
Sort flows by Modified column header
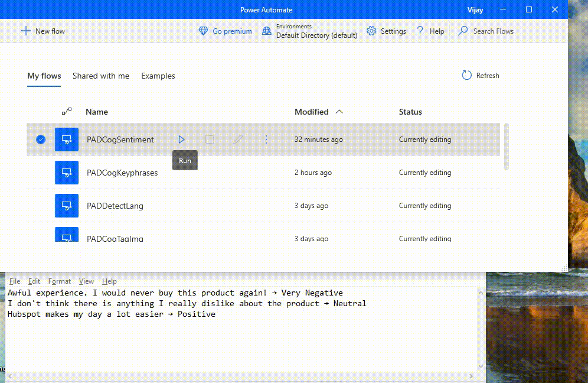[x=312, y=112]
